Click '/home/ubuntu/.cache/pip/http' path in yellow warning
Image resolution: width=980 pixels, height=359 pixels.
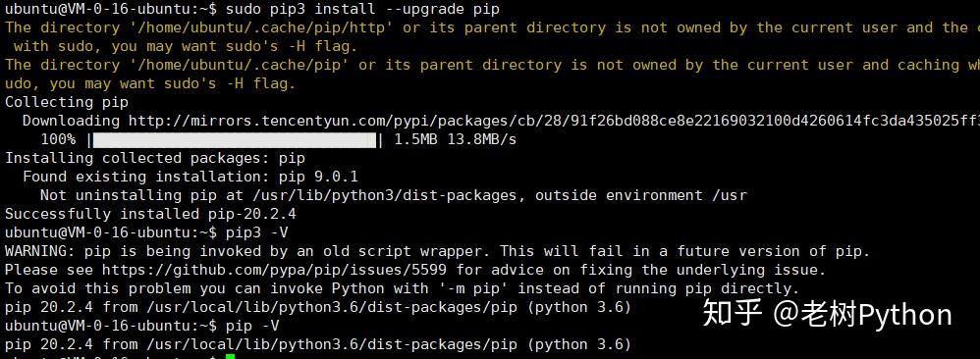(x=260, y=28)
